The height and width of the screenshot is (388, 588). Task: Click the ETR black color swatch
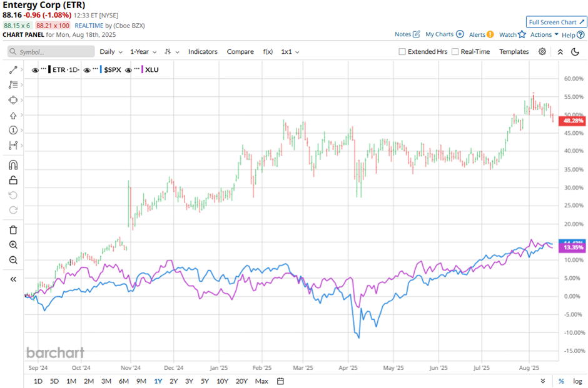[49, 69]
